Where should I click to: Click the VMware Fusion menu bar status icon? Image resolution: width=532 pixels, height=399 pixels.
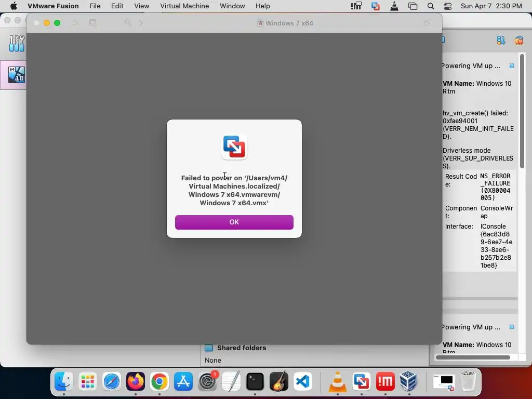375,6
